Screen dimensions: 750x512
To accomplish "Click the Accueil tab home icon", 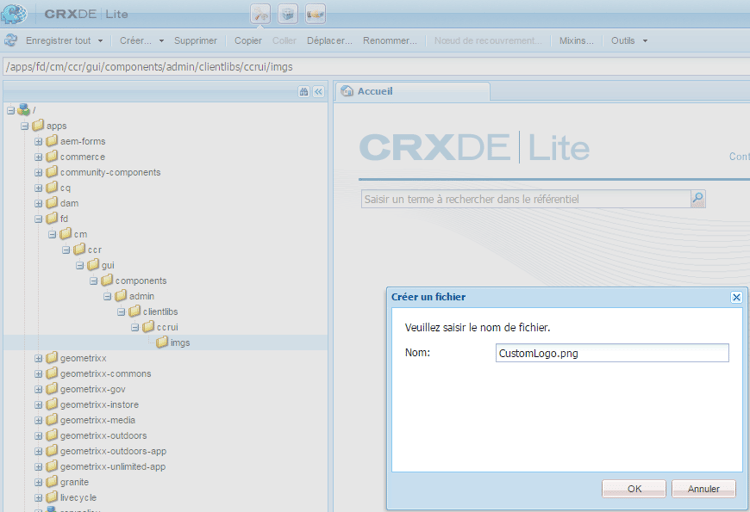I will pos(347,91).
